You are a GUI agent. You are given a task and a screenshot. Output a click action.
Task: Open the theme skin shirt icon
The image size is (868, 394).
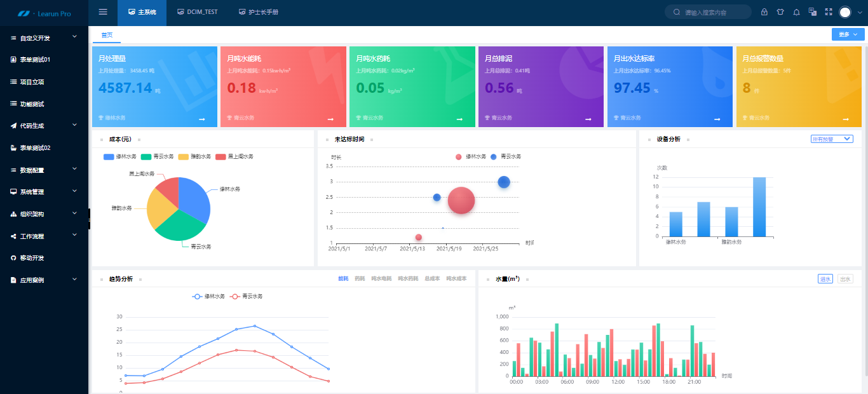pos(780,12)
